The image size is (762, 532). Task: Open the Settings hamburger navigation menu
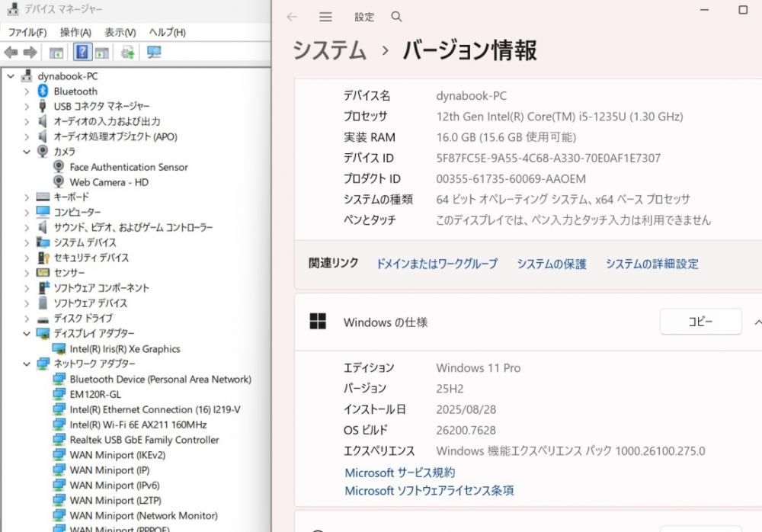click(325, 17)
